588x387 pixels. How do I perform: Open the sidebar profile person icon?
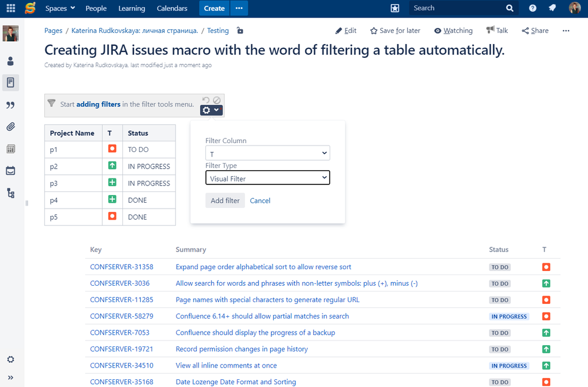click(11, 61)
